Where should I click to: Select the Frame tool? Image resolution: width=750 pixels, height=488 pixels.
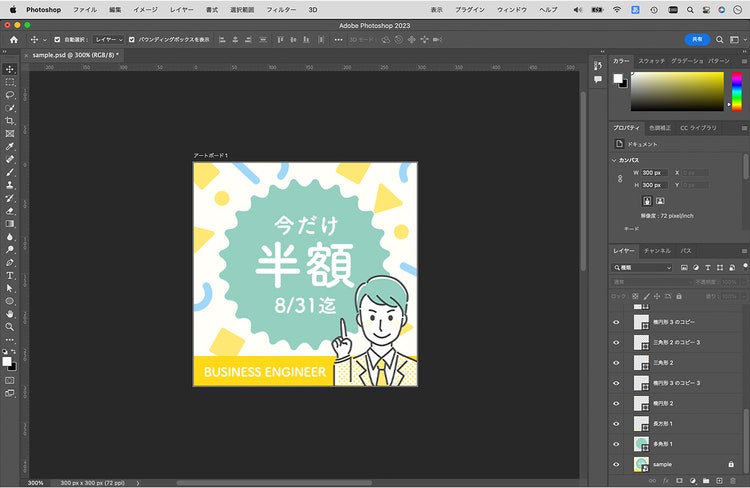[x=10, y=134]
